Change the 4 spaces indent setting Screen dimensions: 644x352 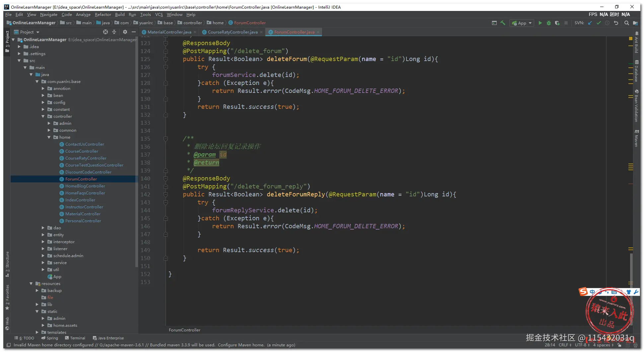click(x=604, y=345)
